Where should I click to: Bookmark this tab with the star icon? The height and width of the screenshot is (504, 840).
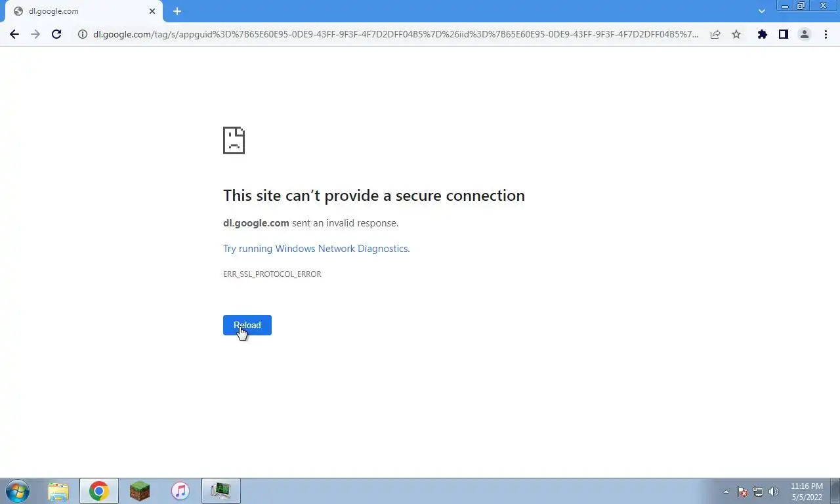[736, 34]
